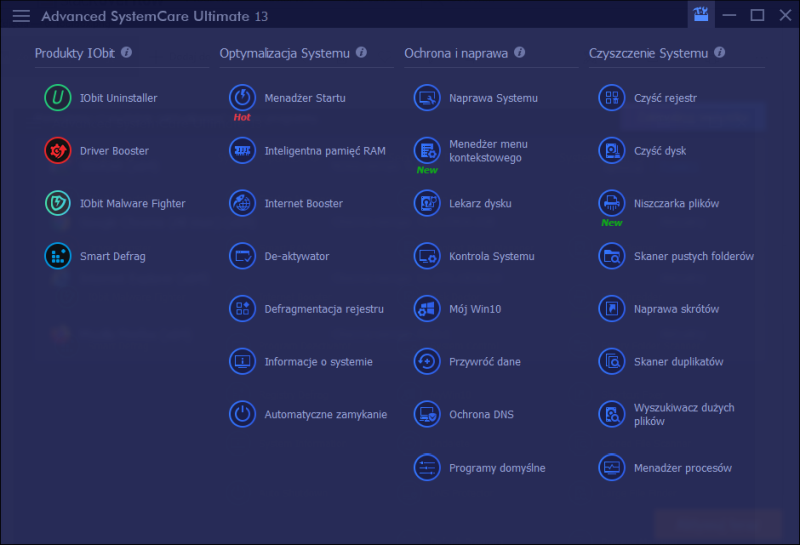Click the Driver Booster label
Screen dimensions: 800x545
(114, 151)
